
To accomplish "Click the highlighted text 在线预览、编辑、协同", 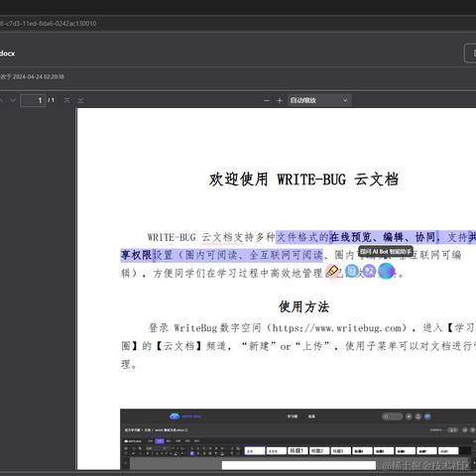I will pos(383,237).
